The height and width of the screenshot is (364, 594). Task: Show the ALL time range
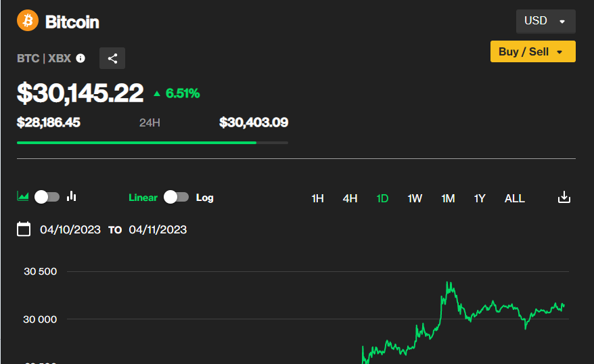click(514, 198)
